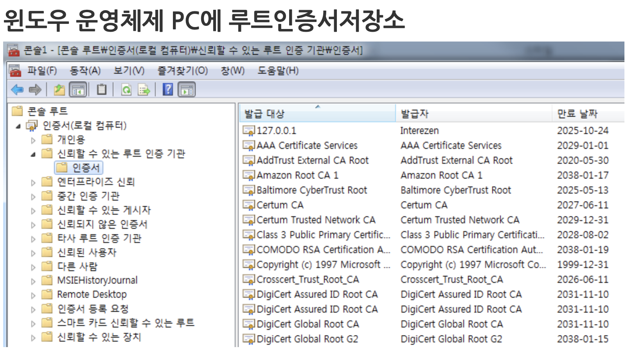The width and height of the screenshot is (644, 351).
Task: Click the console icon in the title bar
Action: (13, 51)
